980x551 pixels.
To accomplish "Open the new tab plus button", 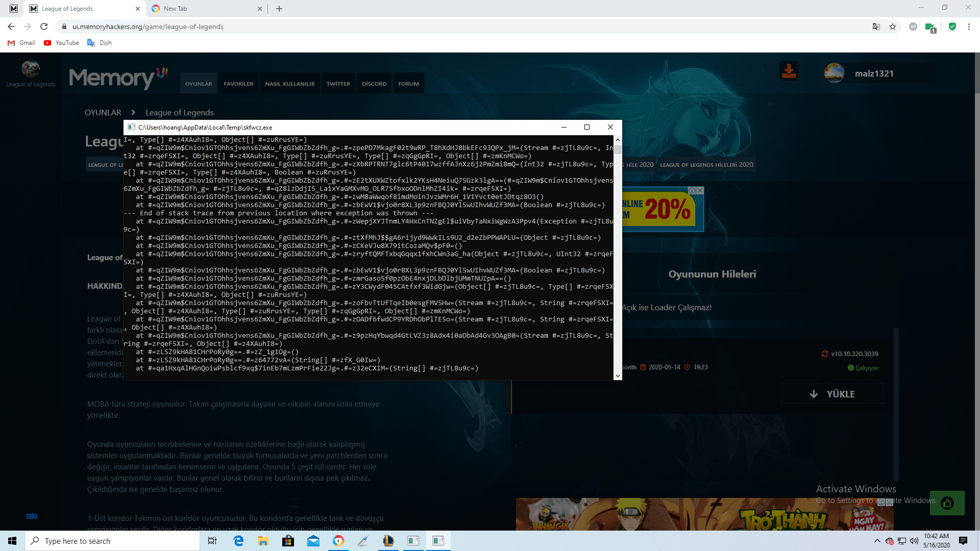I will (x=279, y=9).
